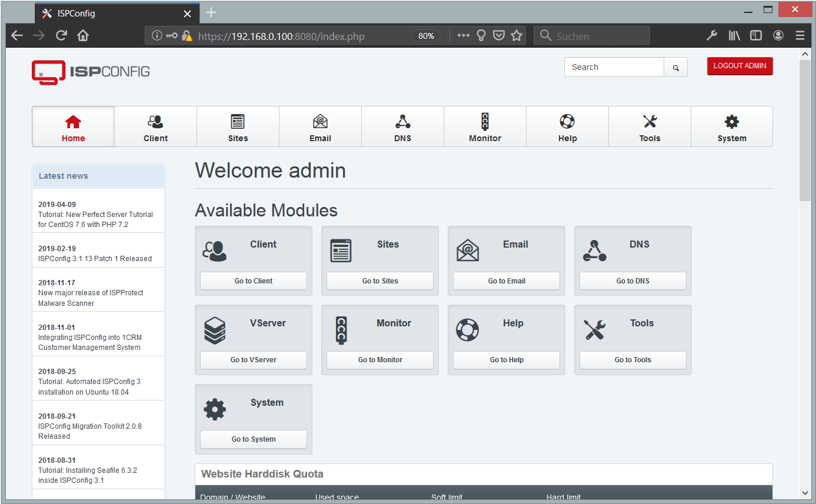This screenshot has width=816, height=504.
Task: Open the Tools navigation tab
Action: coord(650,126)
